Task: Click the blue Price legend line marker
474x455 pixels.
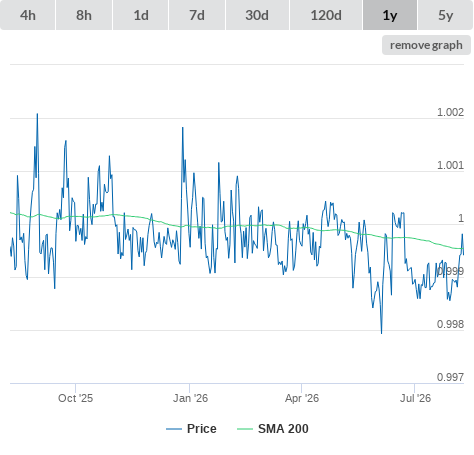Action: click(x=174, y=429)
